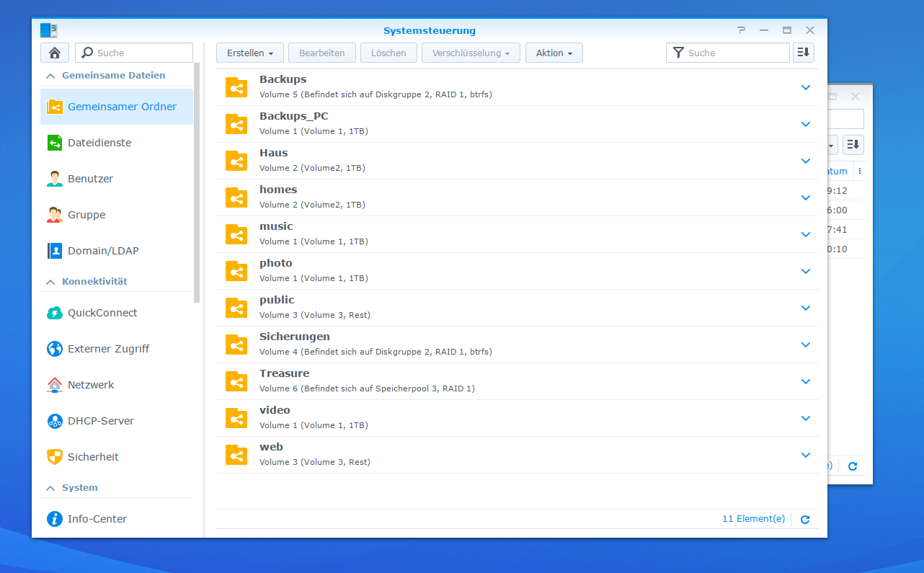
Task: Refresh the background window list
Action: (853, 466)
